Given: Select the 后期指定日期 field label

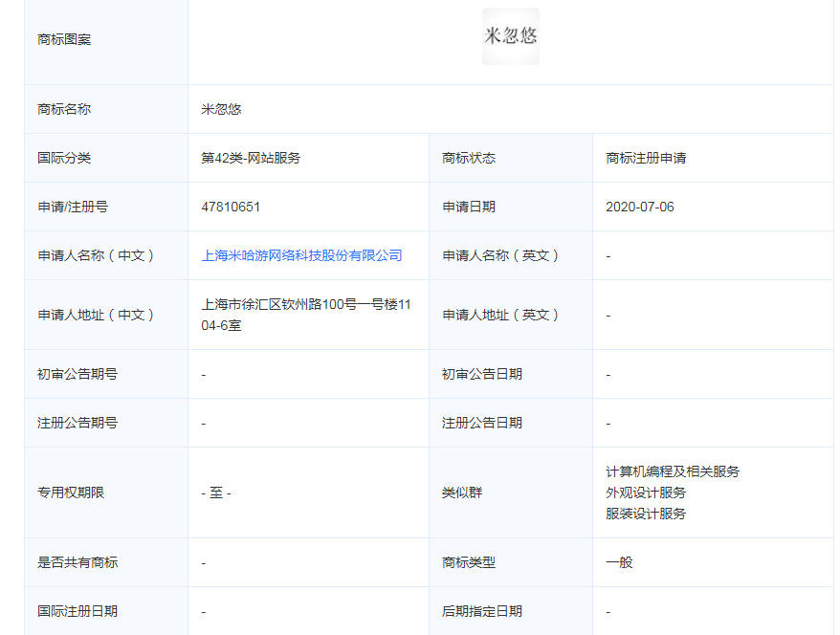Looking at the screenshot, I should (482, 611).
